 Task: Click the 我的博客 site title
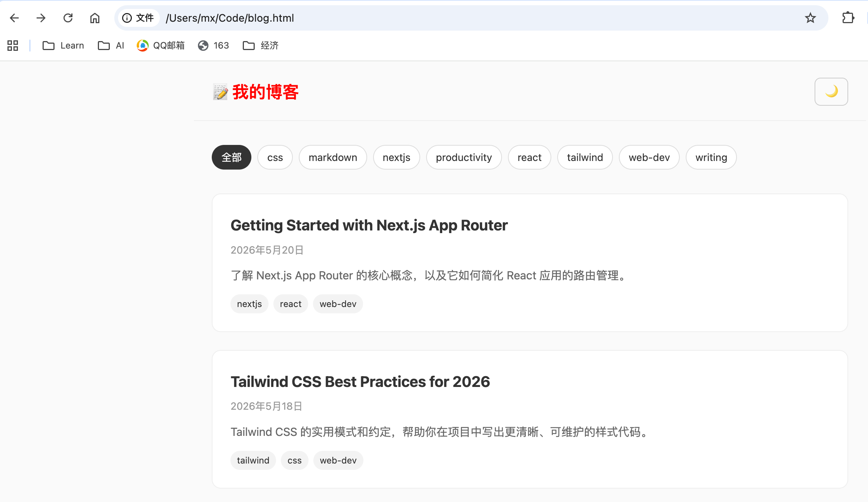265,92
